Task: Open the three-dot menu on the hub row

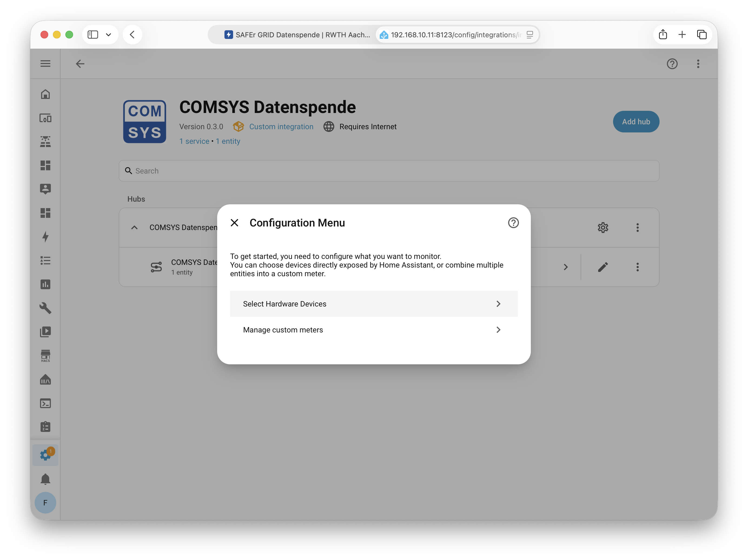Action: click(x=637, y=228)
